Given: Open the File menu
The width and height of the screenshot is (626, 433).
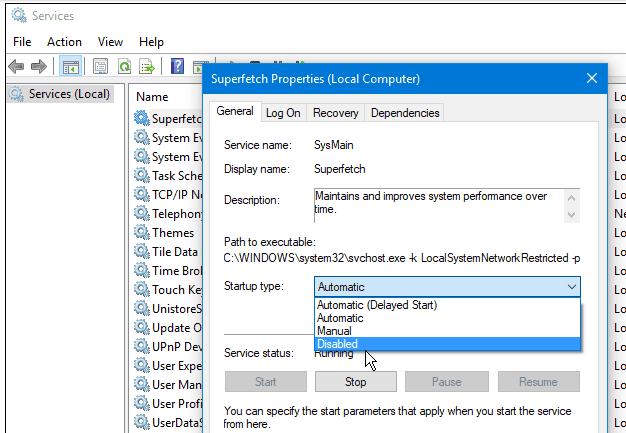Looking at the screenshot, I should click(22, 42).
